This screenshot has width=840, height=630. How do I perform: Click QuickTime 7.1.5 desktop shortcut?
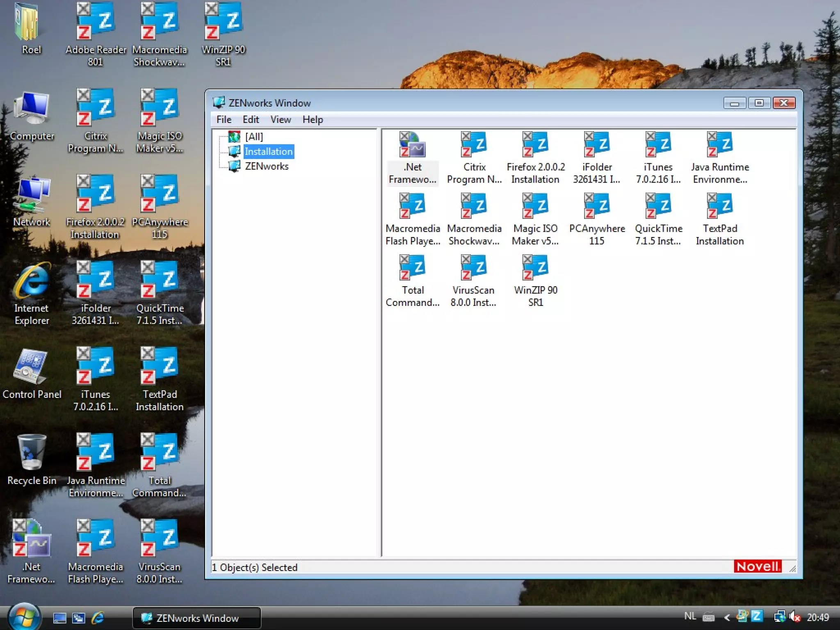(x=160, y=293)
